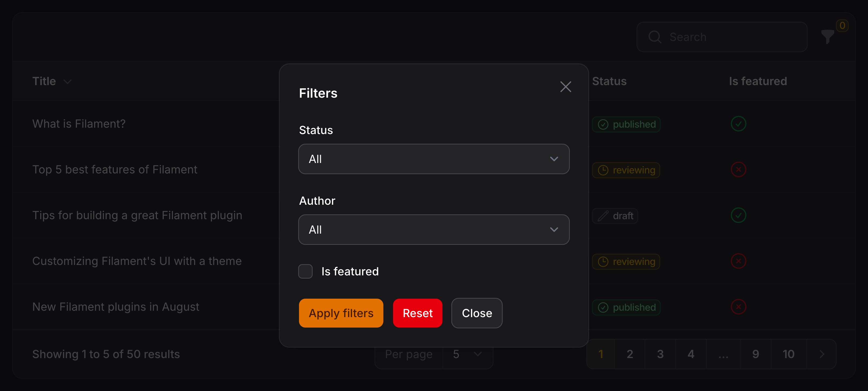Click the reviewing badge on the Top 5 row
This screenshot has width=868, height=391.
(626, 170)
